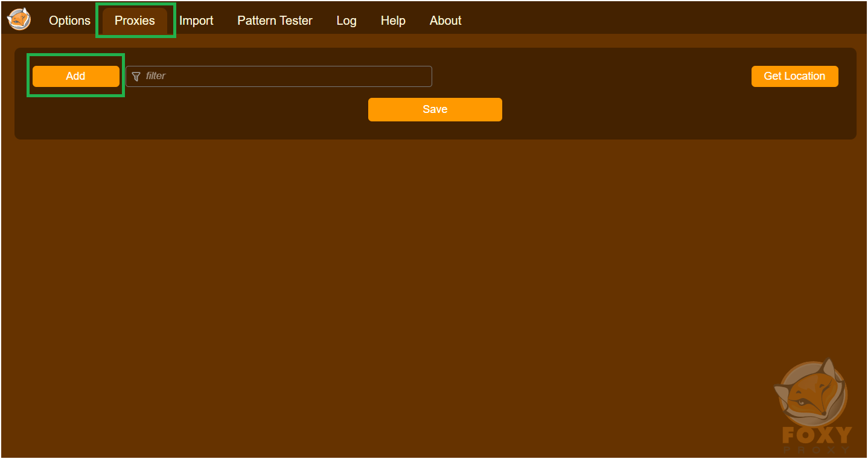Click inside the filter input field

(x=278, y=76)
